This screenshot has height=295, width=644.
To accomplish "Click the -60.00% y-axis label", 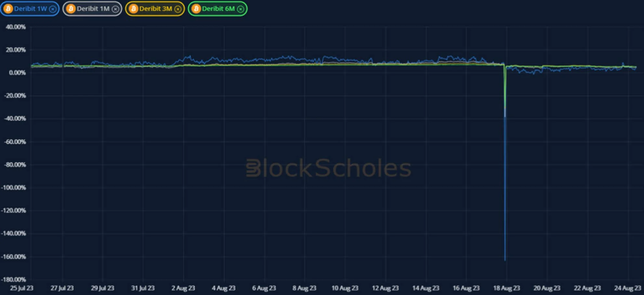I will pyautogui.click(x=15, y=142).
